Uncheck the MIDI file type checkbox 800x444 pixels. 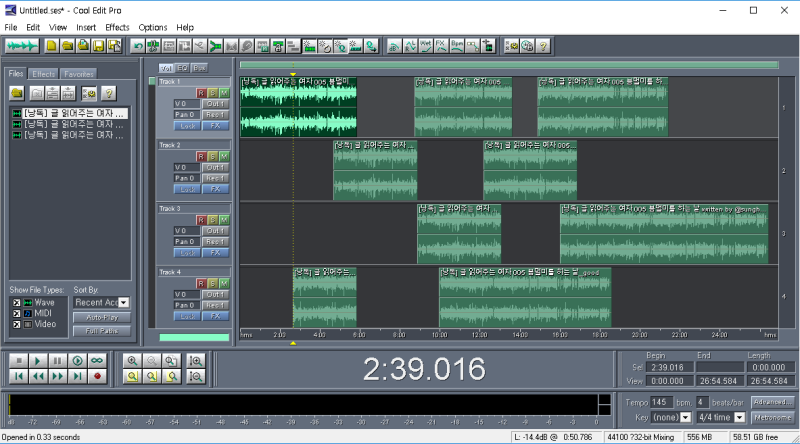(15, 313)
